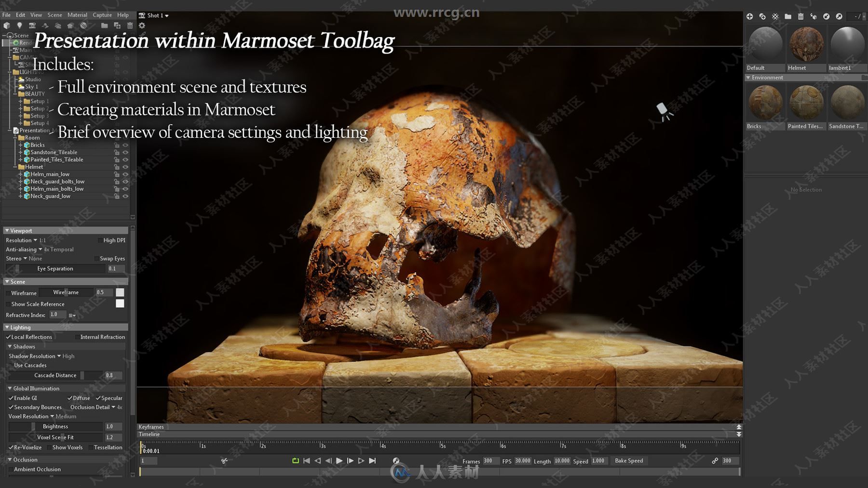The image size is (868, 488).
Task: Step forward one frame
Action: pyautogui.click(x=351, y=461)
